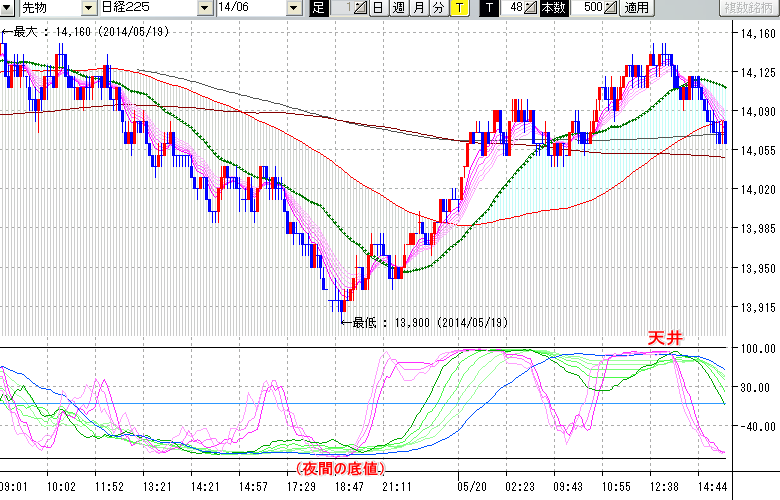Click the black T tick label icon
The width and height of the screenshot is (780, 500).
pyautogui.click(x=489, y=8)
